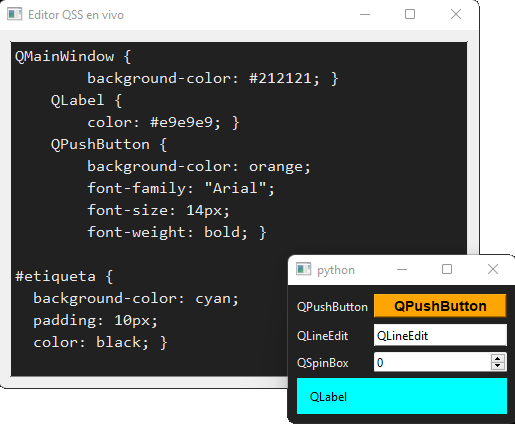Click the python window title text
The width and height of the screenshot is (515, 424).
[336, 270]
